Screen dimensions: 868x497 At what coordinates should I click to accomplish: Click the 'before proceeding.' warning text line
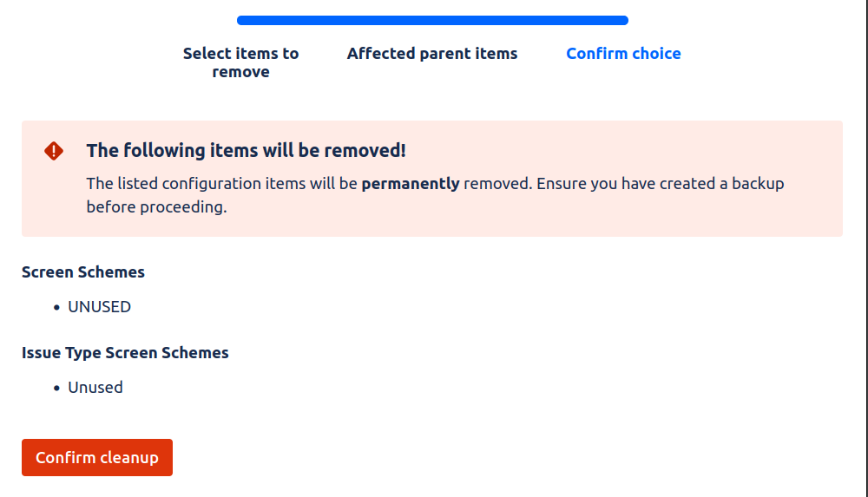click(156, 207)
